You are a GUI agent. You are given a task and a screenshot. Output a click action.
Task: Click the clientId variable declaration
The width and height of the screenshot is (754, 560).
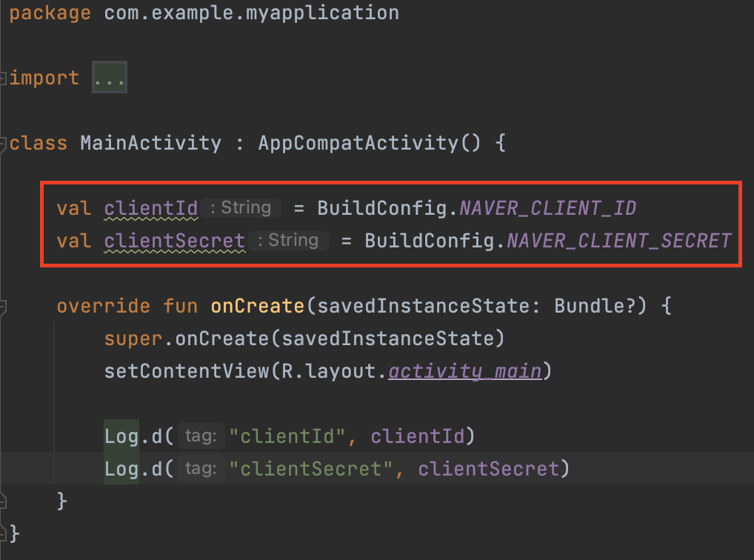(x=151, y=208)
